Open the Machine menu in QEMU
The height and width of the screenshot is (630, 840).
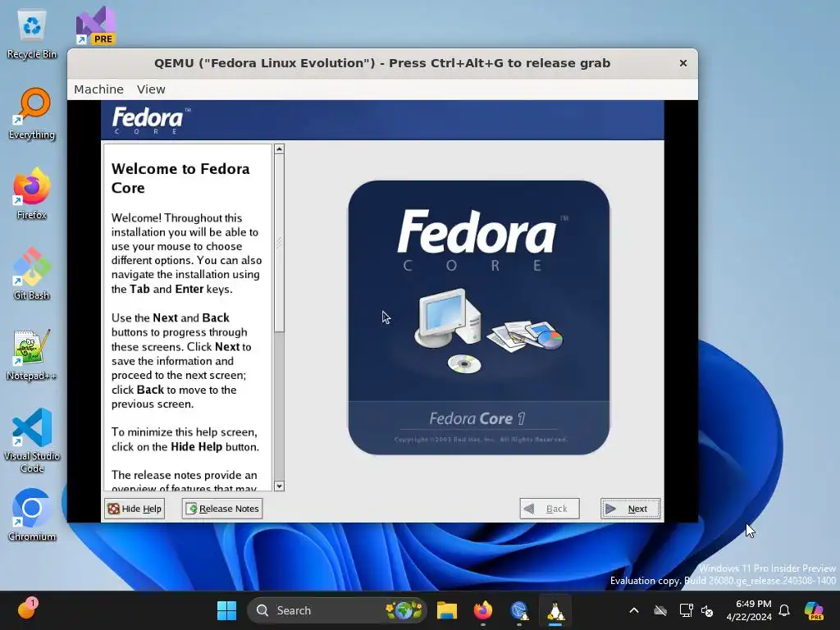[x=98, y=89]
